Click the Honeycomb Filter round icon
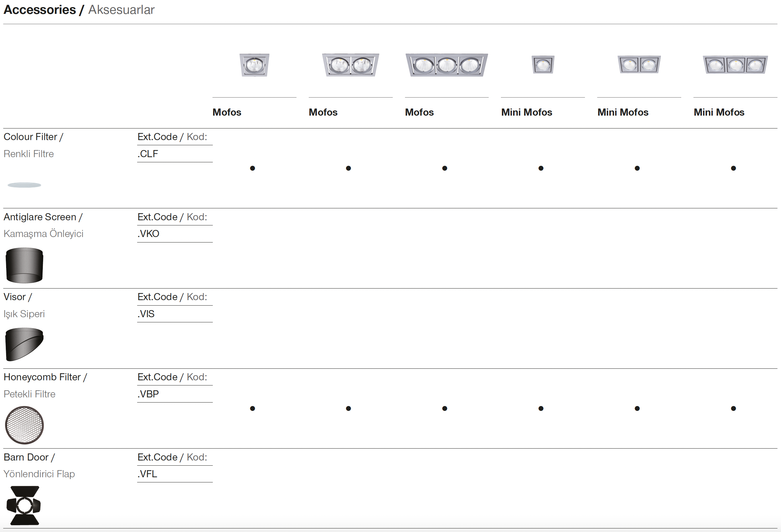Screen dimensions: 781x532 [24, 425]
